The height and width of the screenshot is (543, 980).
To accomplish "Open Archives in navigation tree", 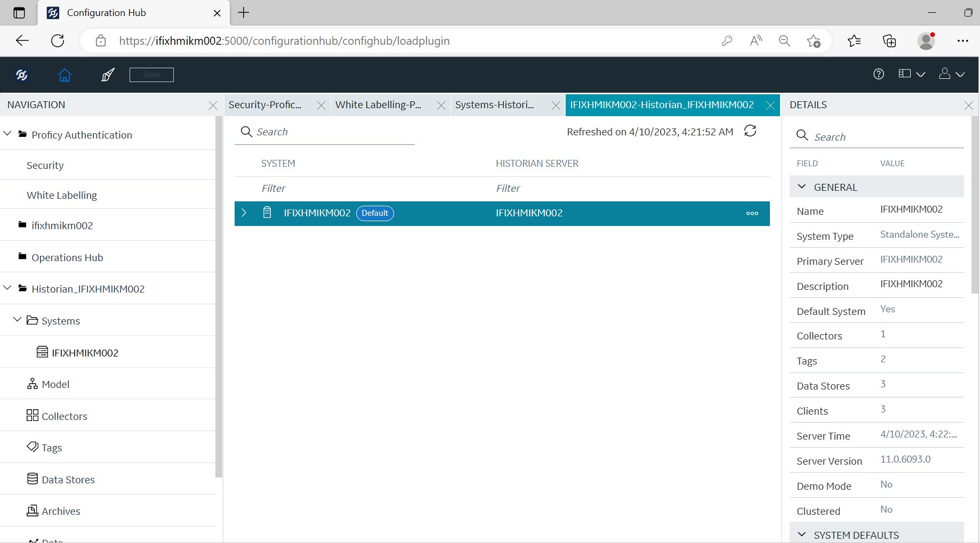I will (x=61, y=511).
